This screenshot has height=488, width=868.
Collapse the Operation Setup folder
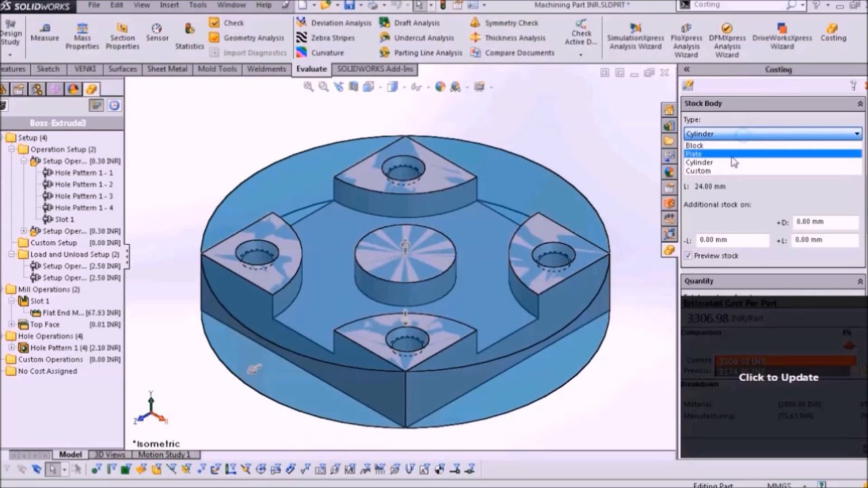pyautogui.click(x=12, y=149)
